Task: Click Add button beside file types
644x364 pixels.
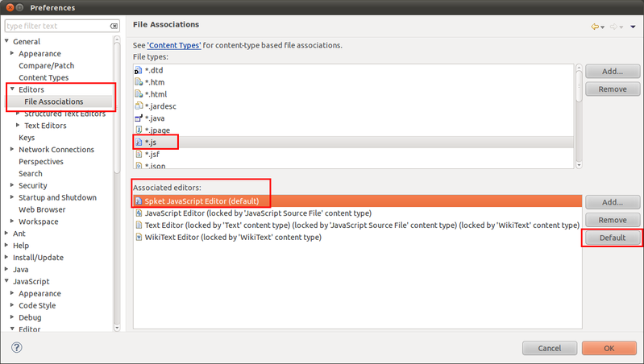Action: pos(613,72)
